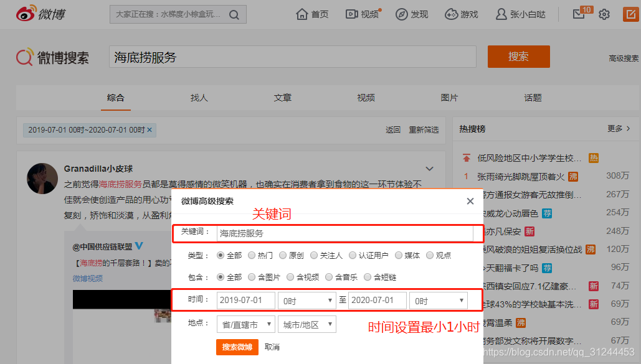641x364 pixels.
Task: Click the magnifier in the top search box
Action: pos(234,15)
